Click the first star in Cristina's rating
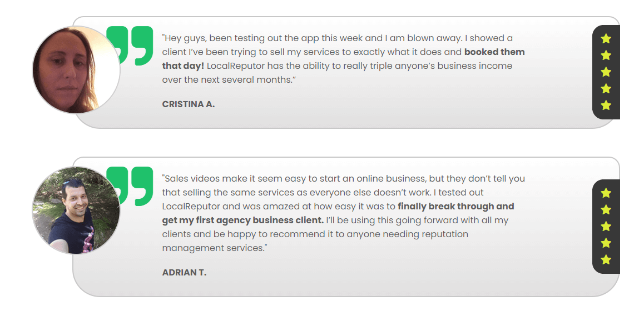644x311 pixels. click(606, 39)
